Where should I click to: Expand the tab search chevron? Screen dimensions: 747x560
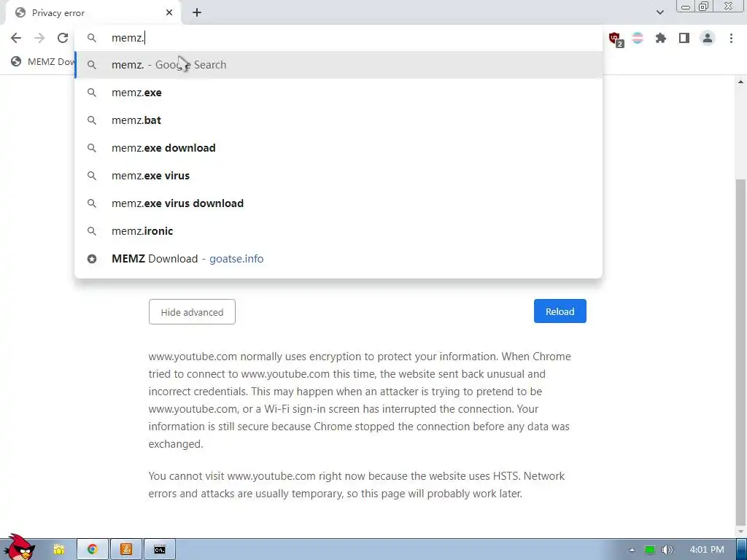click(x=659, y=12)
